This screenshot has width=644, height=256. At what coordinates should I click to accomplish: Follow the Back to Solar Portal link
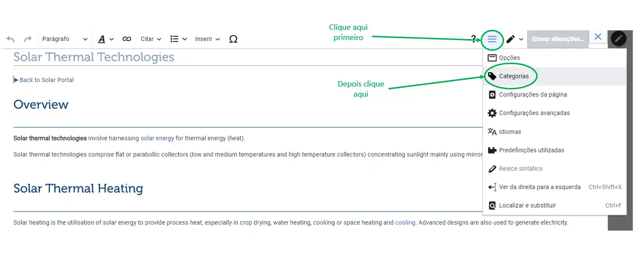coord(46,80)
